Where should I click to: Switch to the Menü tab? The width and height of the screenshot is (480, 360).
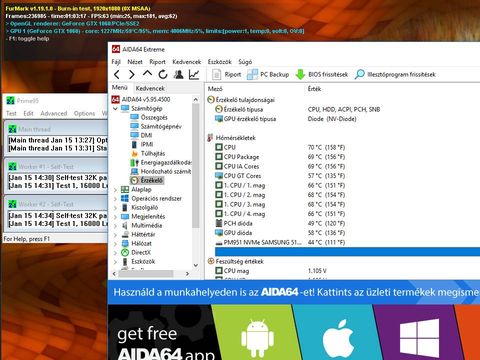(x=119, y=87)
